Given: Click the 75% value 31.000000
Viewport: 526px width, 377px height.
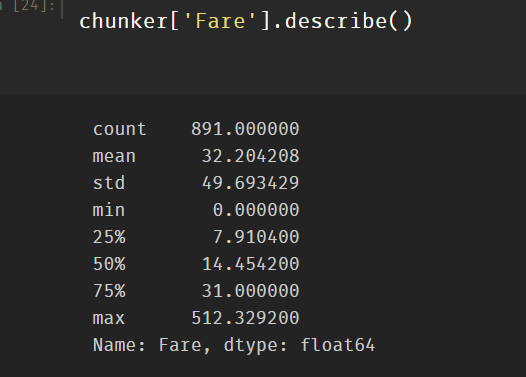Looking at the screenshot, I should [251, 290].
